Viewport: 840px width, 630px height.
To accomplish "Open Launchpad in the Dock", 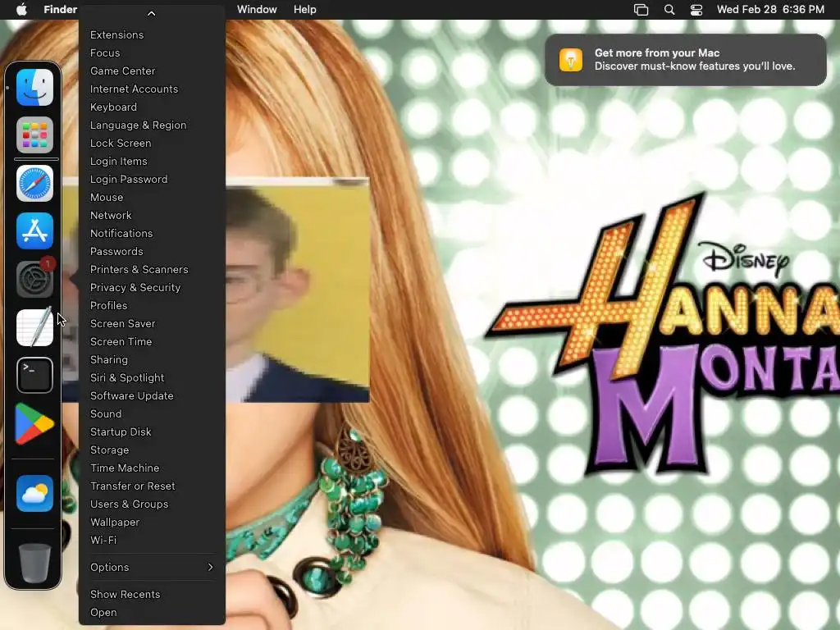I will (34, 135).
